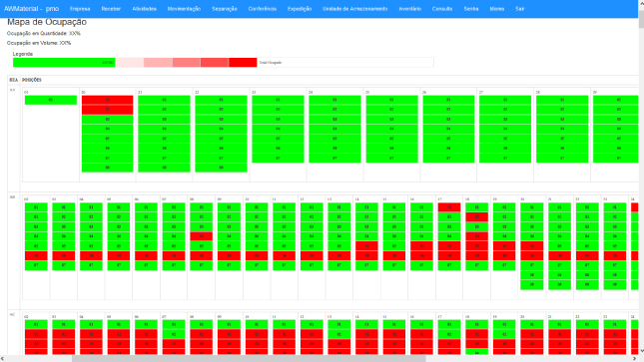Image resolution: width=644 pixels, height=362 pixels.
Task: Click the green LIVRE legend swatch
Action: [x=64, y=63]
